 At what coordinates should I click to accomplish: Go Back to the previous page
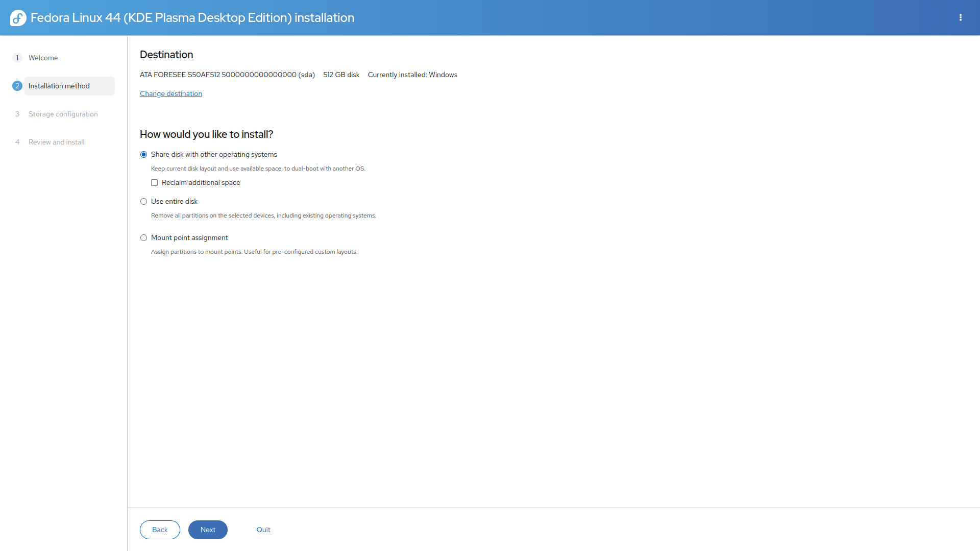click(160, 530)
